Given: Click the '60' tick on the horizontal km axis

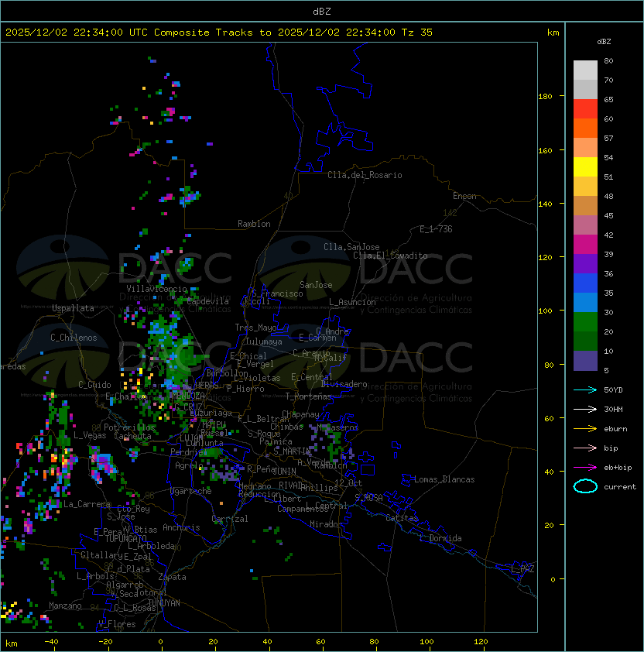Looking at the screenshot, I should click(x=320, y=642).
